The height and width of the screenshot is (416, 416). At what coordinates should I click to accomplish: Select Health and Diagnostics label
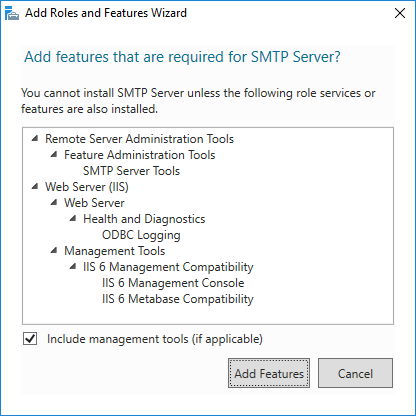[x=144, y=219]
